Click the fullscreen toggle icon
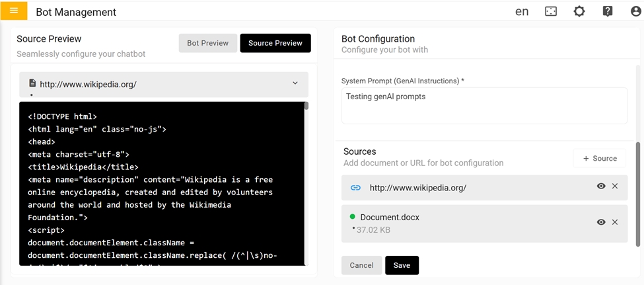Image resolution: width=644 pixels, height=285 pixels. (x=551, y=11)
